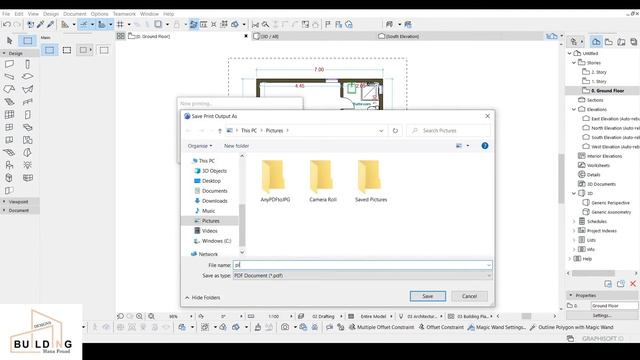Click into the File name field

(362, 265)
